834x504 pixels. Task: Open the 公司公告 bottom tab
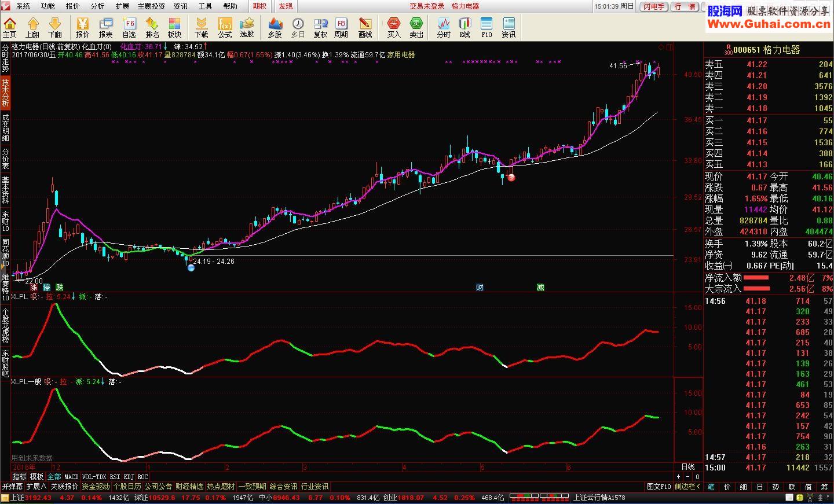(158, 487)
